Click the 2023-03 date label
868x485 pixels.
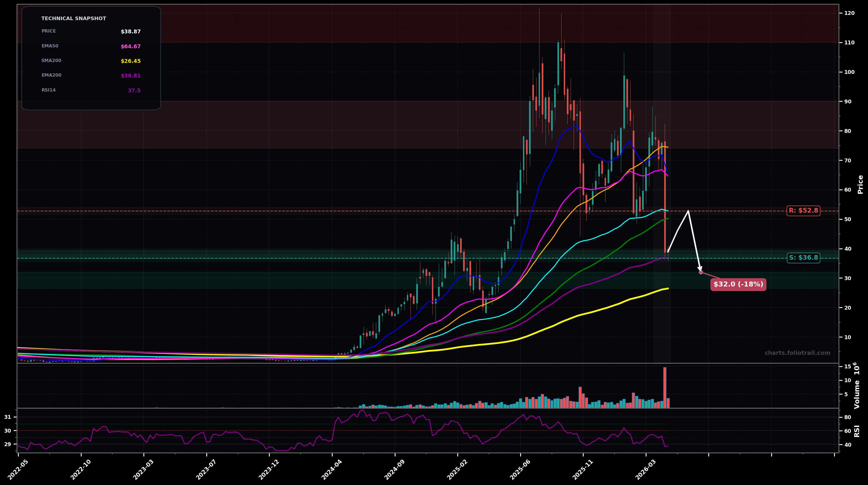coord(143,469)
